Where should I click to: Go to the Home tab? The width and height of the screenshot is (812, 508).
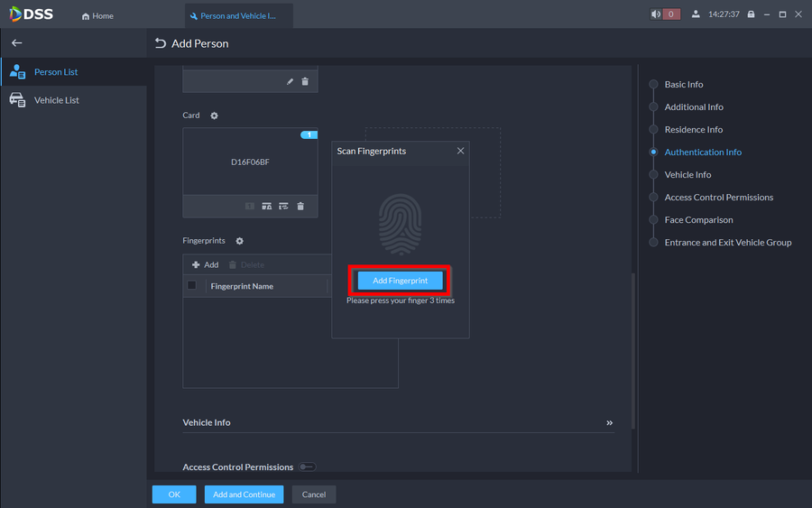pyautogui.click(x=97, y=16)
